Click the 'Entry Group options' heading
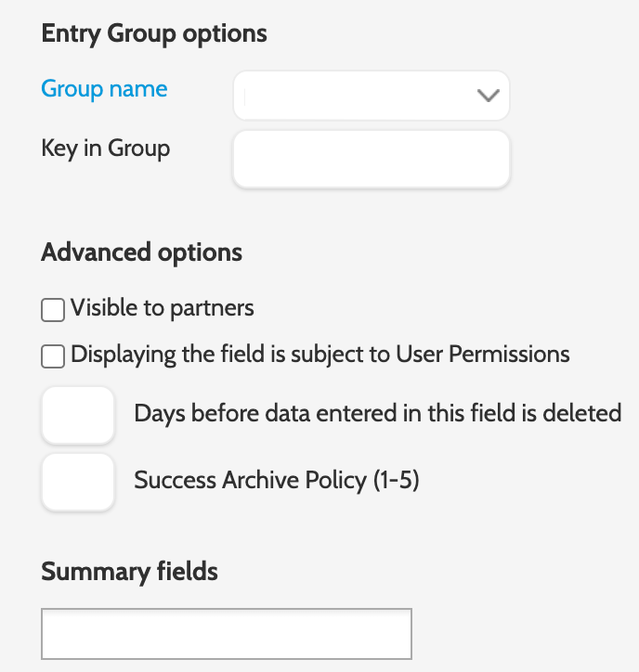The height and width of the screenshot is (672, 639). pyautogui.click(x=154, y=34)
